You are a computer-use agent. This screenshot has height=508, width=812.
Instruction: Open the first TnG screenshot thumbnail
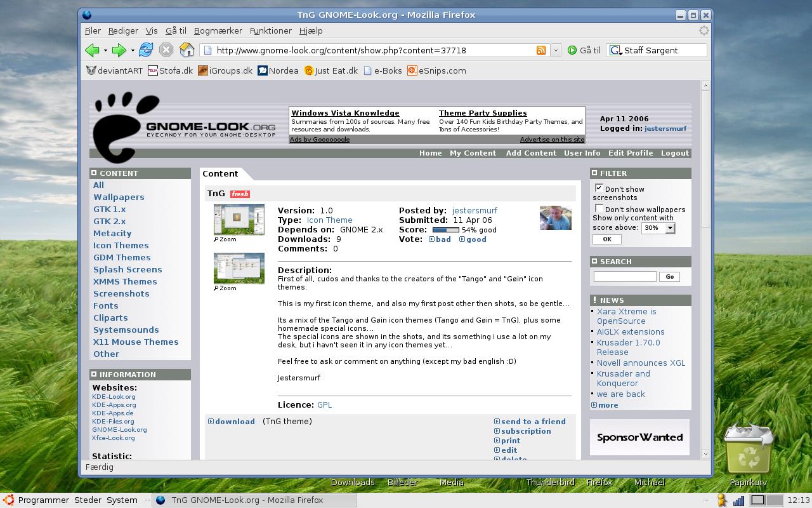pos(239,219)
